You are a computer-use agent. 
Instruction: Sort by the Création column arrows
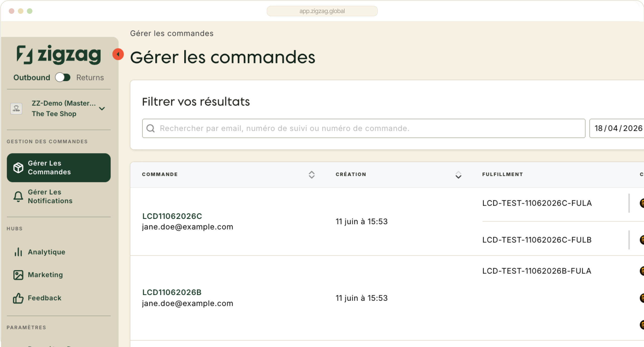pos(458,175)
